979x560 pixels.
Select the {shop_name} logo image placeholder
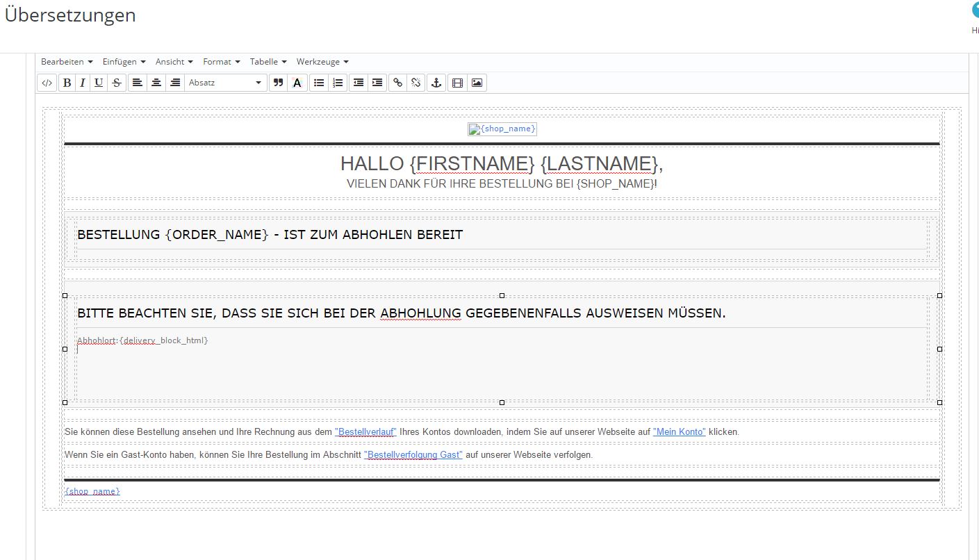(502, 129)
